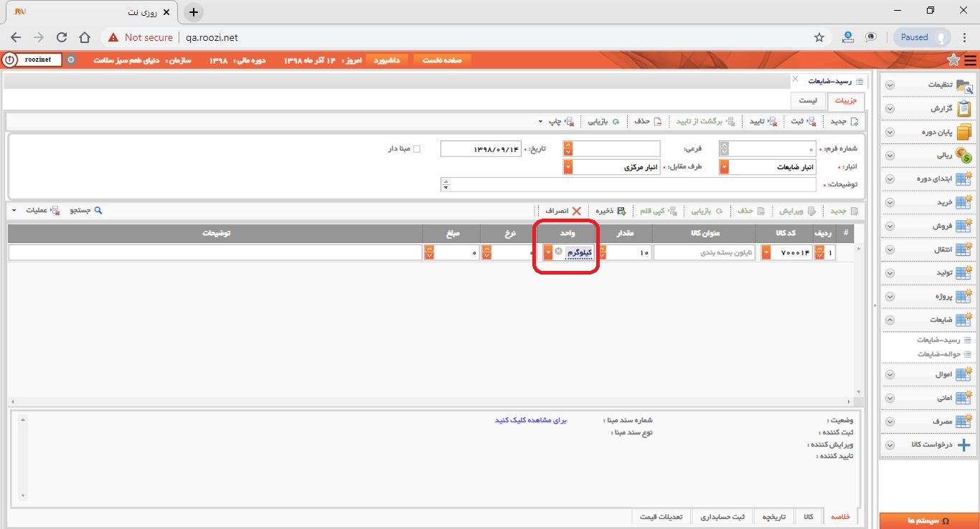Image resolution: width=980 pixels, height=529 pixels.
Task: Toggle the مبنا دار checkbox
Action: click(417, 149)
